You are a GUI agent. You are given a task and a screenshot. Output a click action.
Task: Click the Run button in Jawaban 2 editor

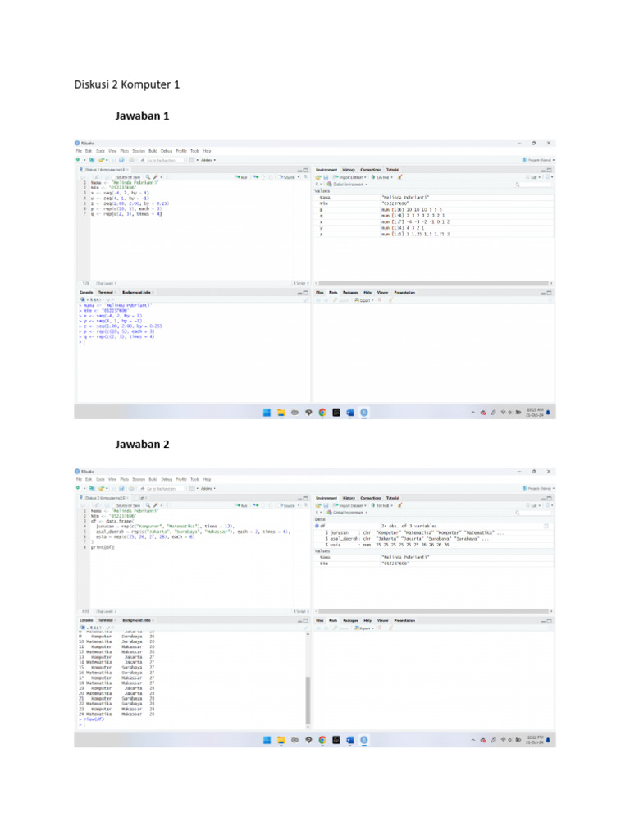[x=242, y=505]
